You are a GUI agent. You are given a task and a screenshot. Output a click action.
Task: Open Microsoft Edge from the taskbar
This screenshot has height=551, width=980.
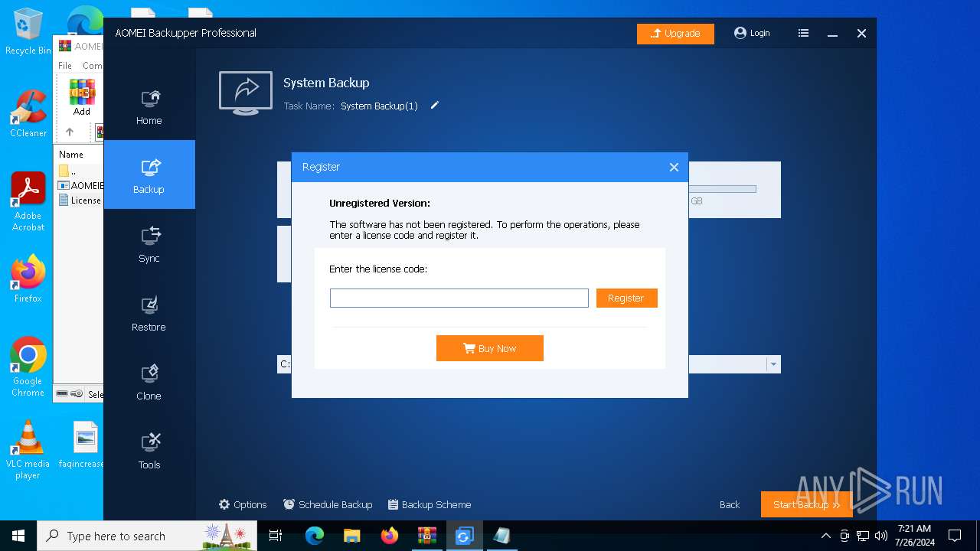point(314,536)
